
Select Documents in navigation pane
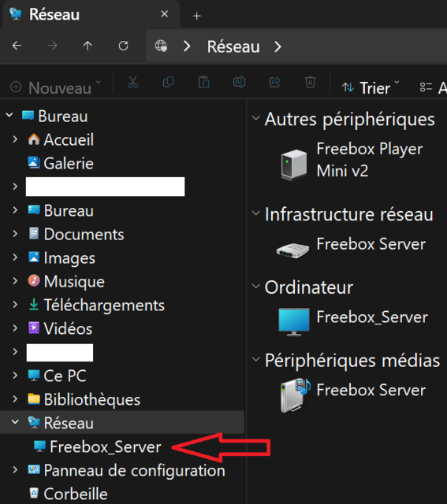coord(84,235)
